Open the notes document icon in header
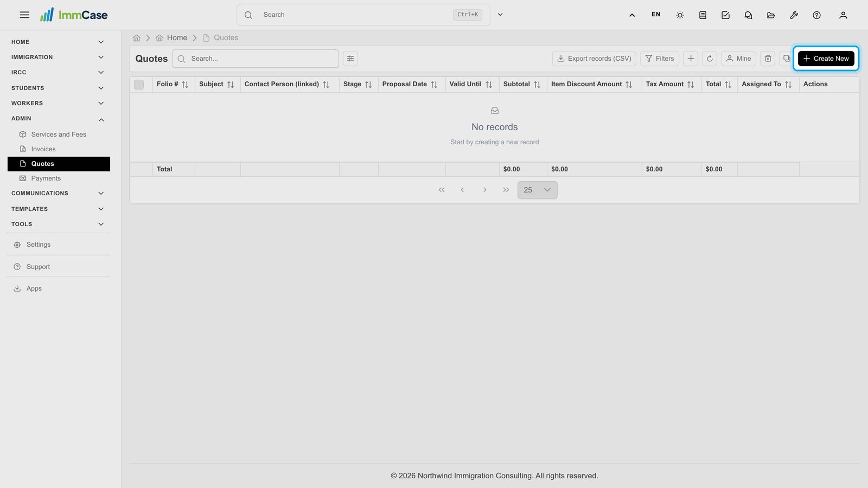 (x=703, y=15)
